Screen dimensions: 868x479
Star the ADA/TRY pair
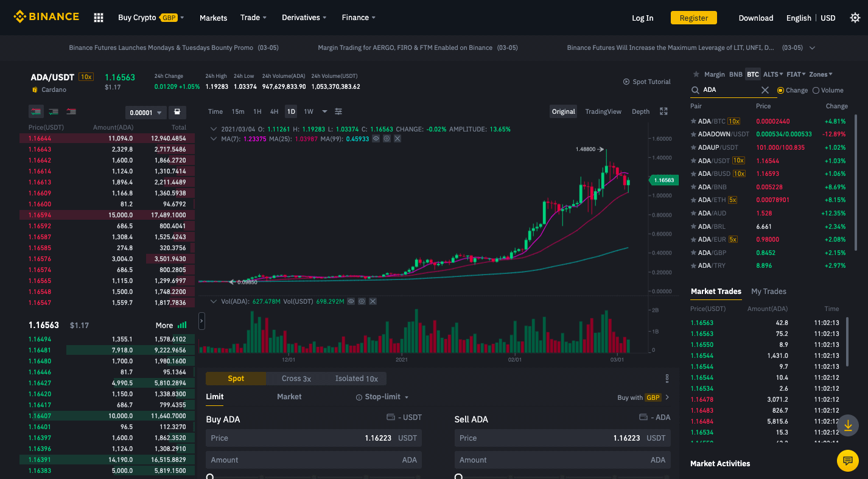tap(693, 265)
